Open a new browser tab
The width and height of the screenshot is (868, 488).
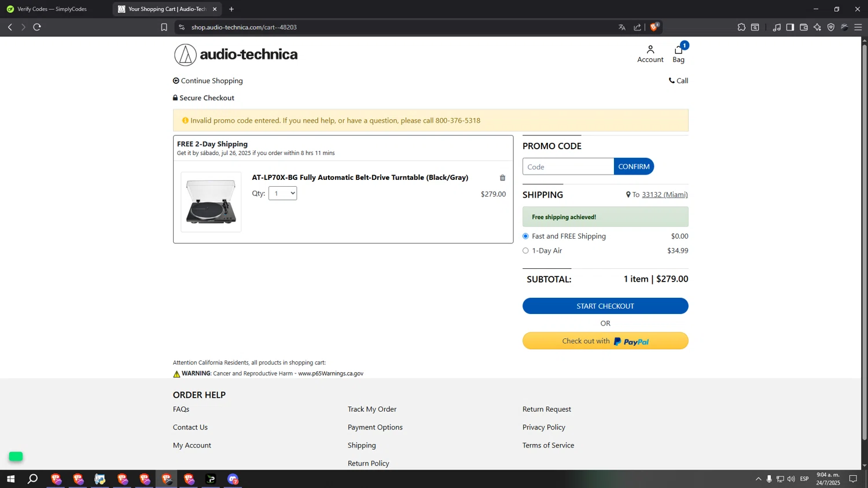click(x=231, y=9)
